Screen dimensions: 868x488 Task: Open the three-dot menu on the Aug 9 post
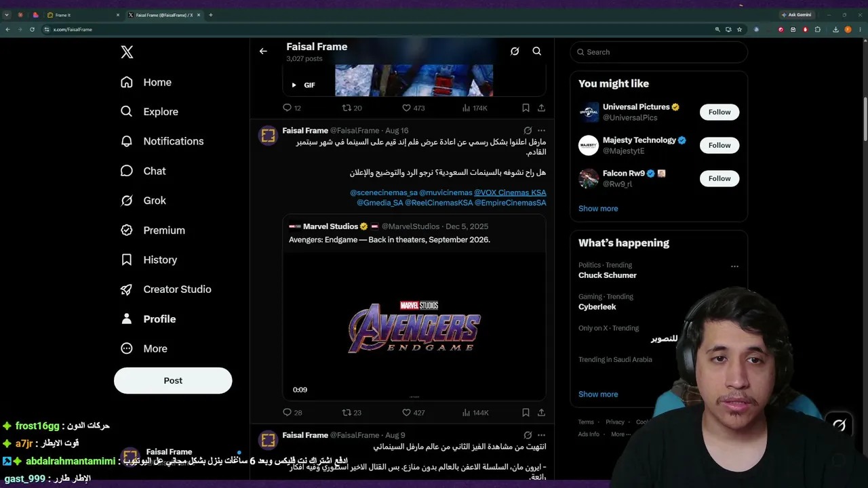[541, 435]
